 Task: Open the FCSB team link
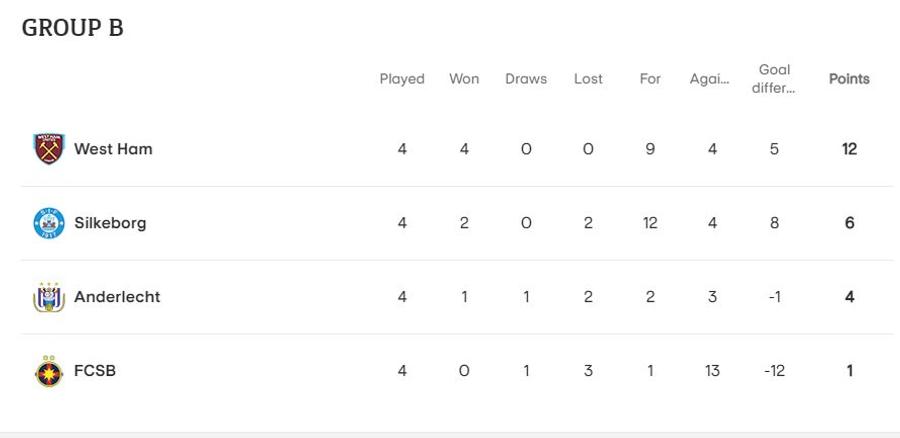[95, 371]
